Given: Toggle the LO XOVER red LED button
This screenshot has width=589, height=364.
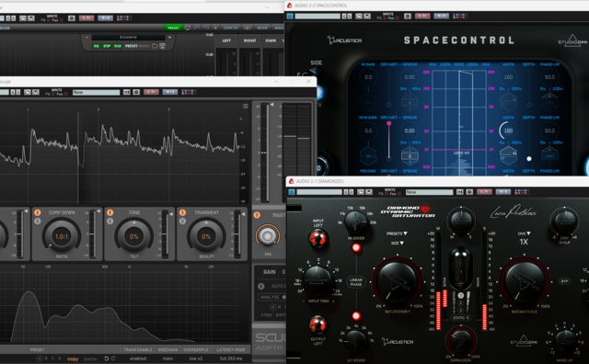Looking at the screenshot, I should pos(356,315).
